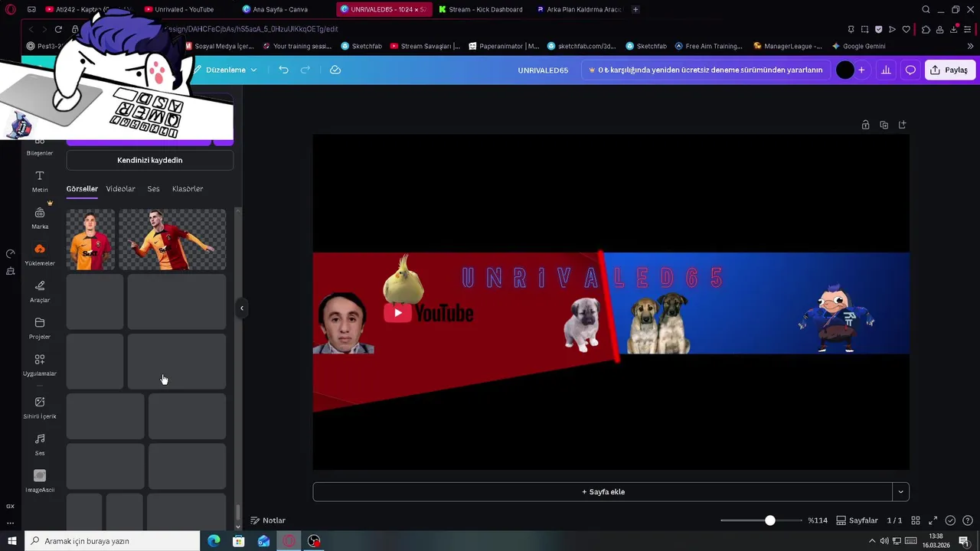
Task: Toggle the Notlar notes panel
Action: click(268, 520)
